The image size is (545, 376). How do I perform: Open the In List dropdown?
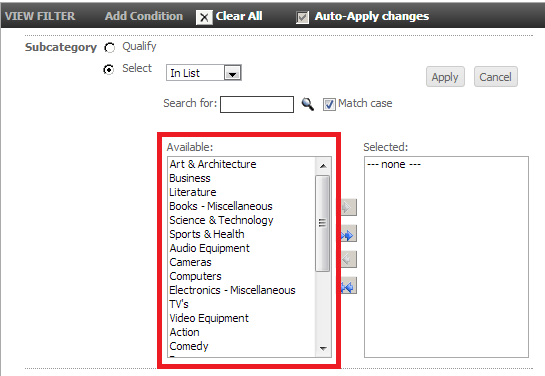click(204, 73)
